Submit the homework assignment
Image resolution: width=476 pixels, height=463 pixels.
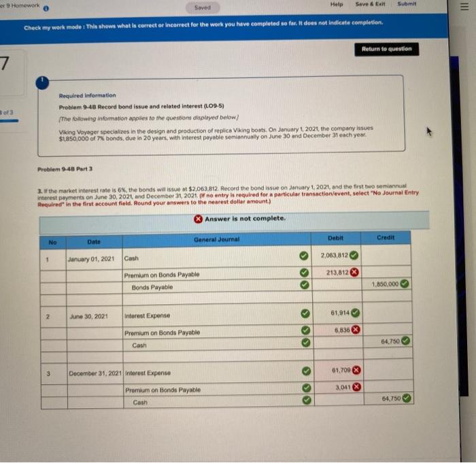[x=407, y=4]
